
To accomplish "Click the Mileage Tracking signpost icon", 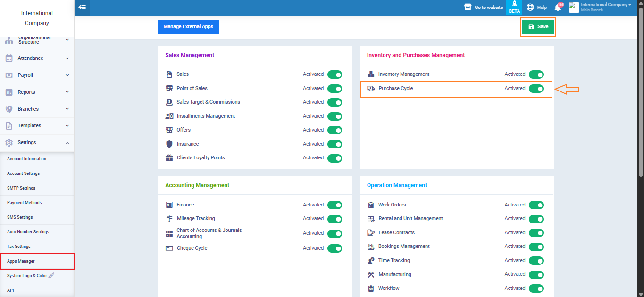I will coord(169,219).
